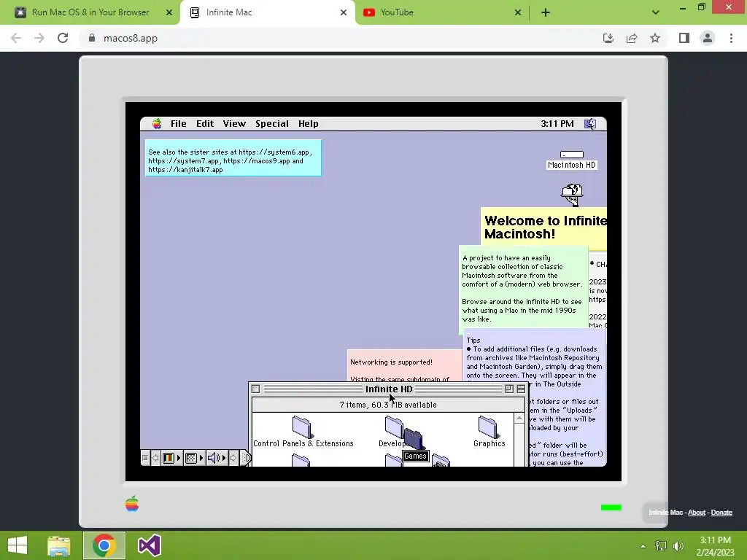The image size is (747, 560).
Task: Click the rainbow Apple logo below the monitor
Action: point(132,504)
